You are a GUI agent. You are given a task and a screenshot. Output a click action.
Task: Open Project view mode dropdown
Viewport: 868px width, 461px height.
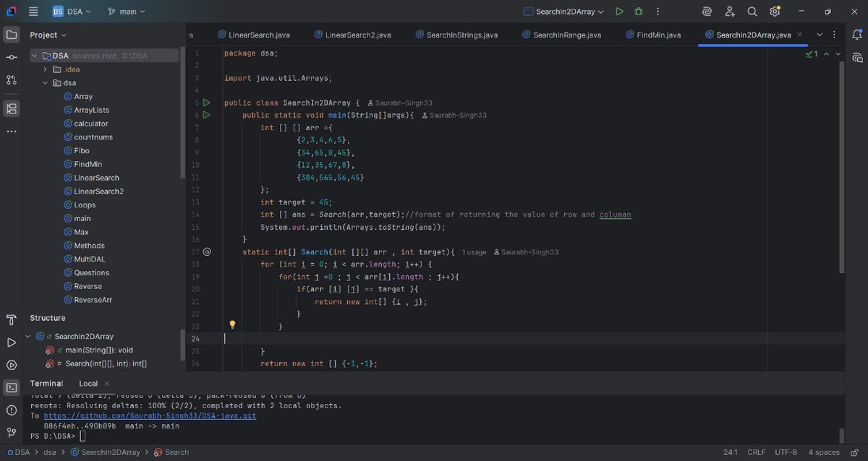pyautogui.click(x=48, y=35)
